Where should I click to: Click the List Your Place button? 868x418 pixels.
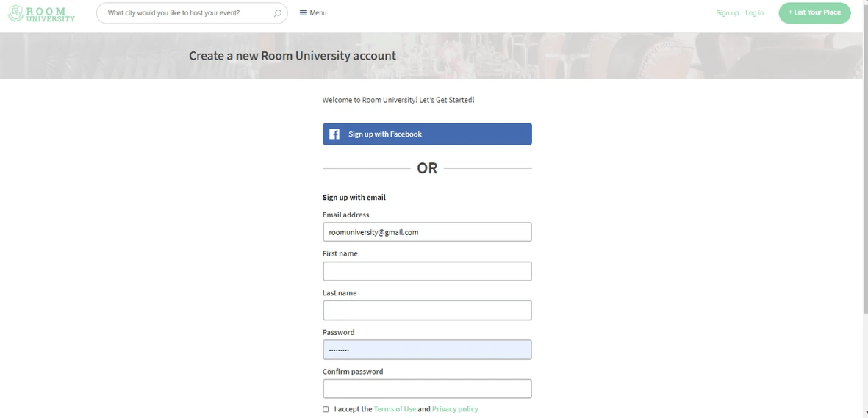point(814,12)
